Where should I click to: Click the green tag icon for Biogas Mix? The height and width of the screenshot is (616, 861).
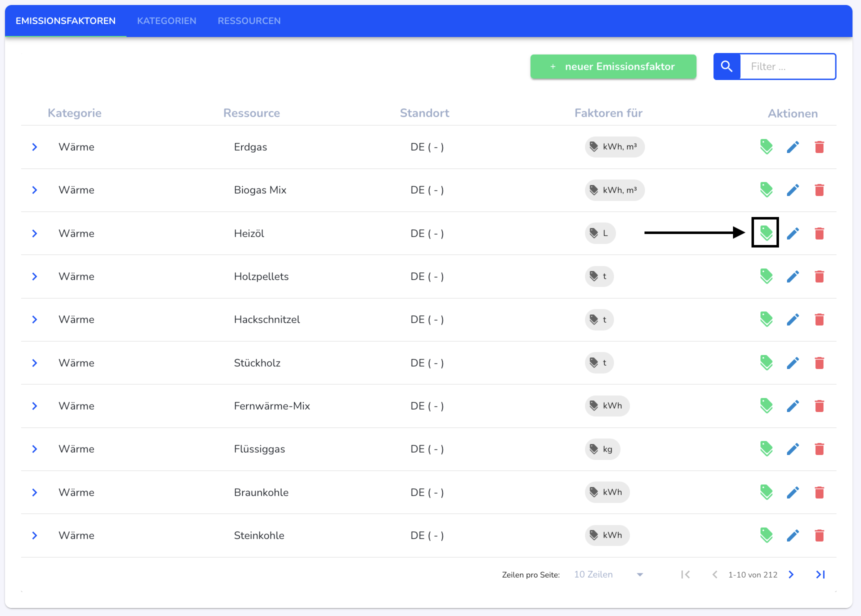pyautogui.click(x=766, y=190)
